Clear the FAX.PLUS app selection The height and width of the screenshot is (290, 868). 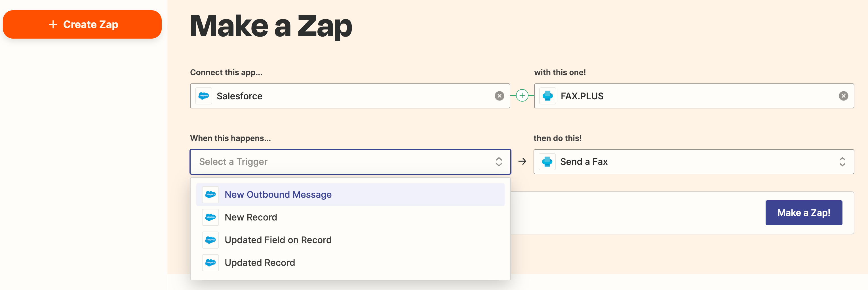click(x=843, y=96)
